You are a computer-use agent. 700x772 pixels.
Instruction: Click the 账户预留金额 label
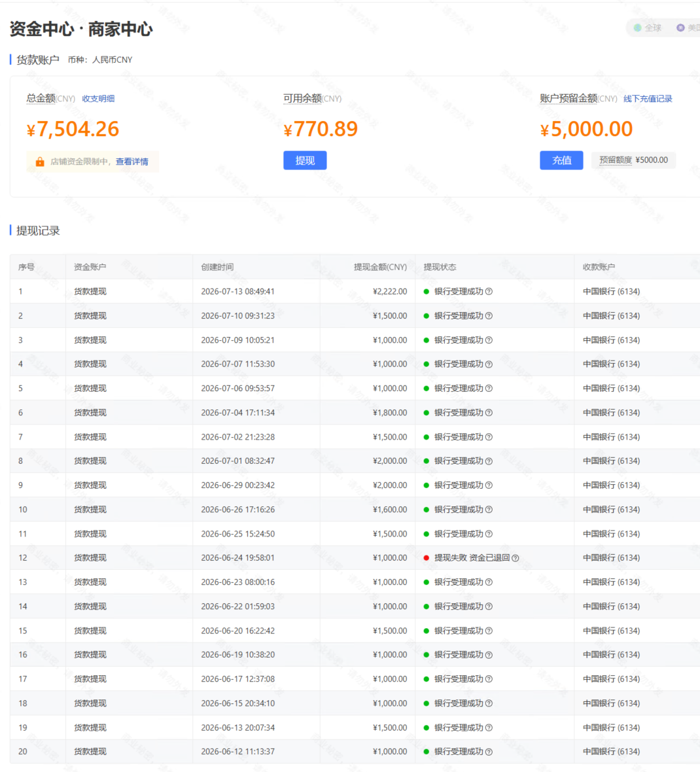(569, 99)
